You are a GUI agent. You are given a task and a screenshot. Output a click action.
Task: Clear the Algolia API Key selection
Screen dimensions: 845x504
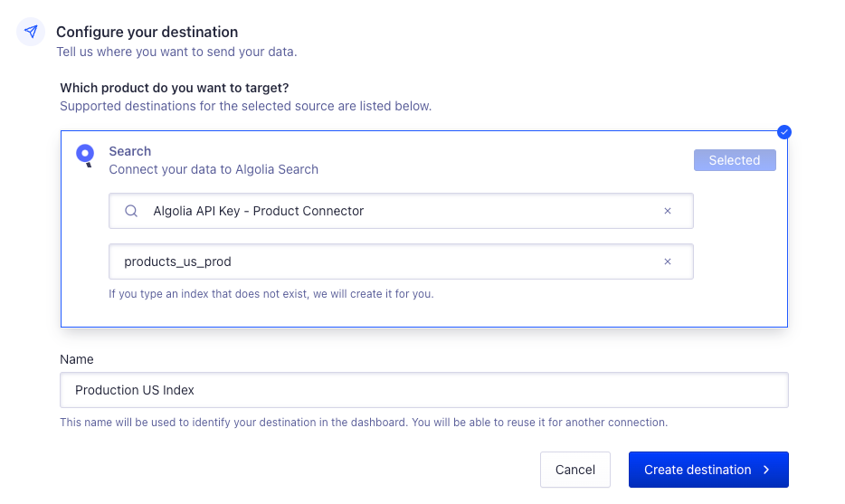click(x=668, y=211)
